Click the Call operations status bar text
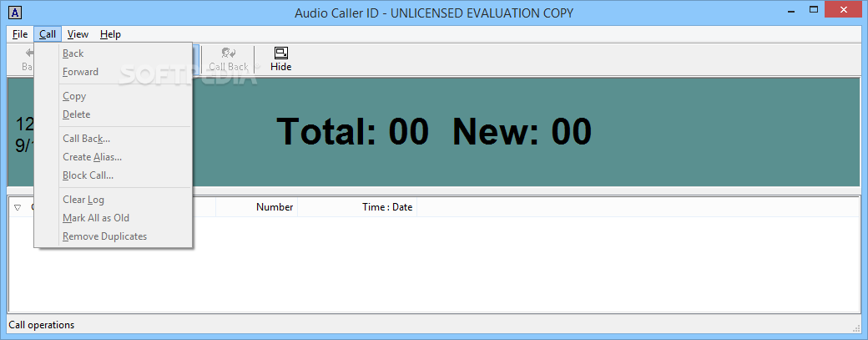 [x=42, y=325]
